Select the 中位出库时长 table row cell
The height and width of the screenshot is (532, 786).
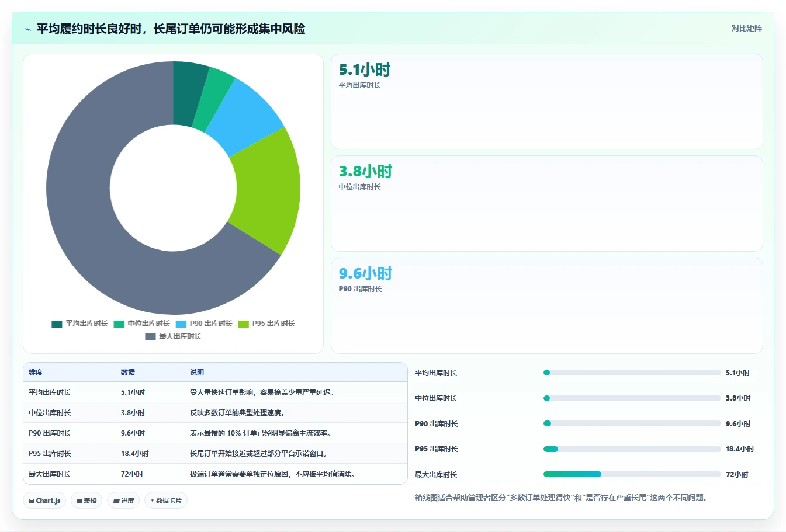click(x=50, y=413)
